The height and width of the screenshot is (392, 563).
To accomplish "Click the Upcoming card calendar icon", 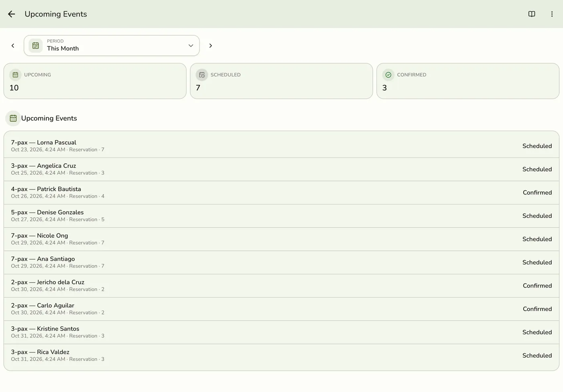I will [x=15, y=75].
